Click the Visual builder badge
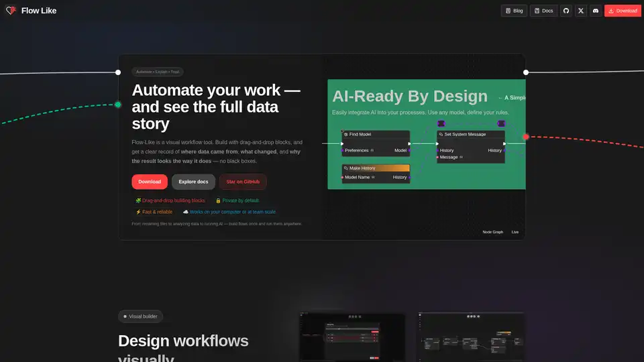Screen dimensions: 644x362 point(141,316)
